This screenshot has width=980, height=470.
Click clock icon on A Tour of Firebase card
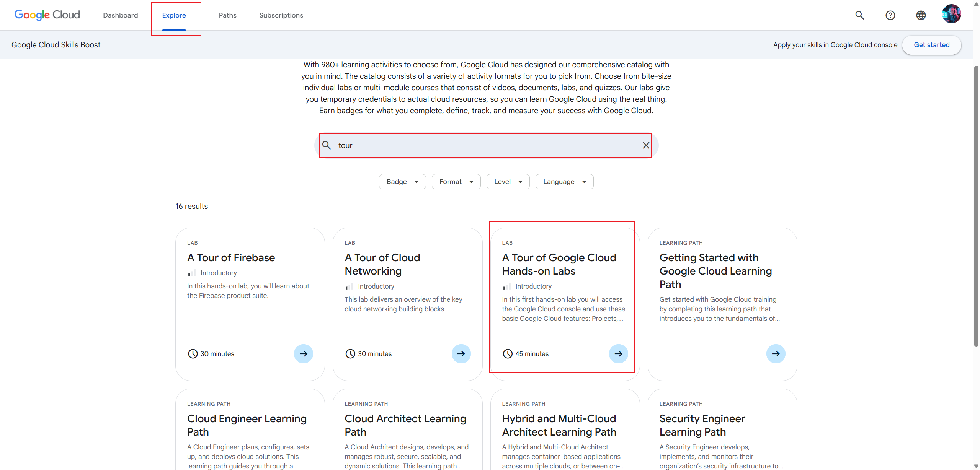click(x=193, y=354)
